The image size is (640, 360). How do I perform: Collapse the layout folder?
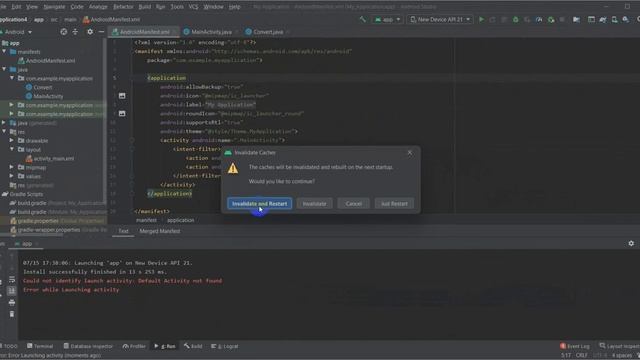pyautogui.click(x=11, y=149)
